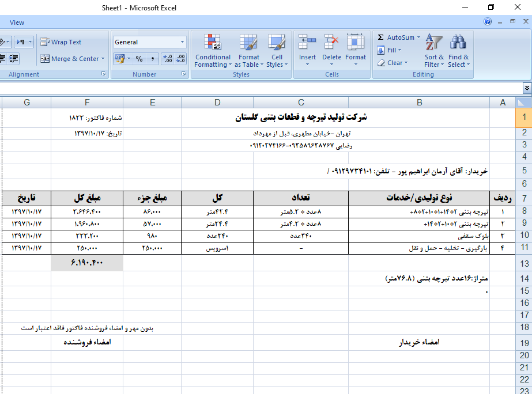Viewport: 532px width, 394px height.
Task: Select column G header
Action: 27,103
